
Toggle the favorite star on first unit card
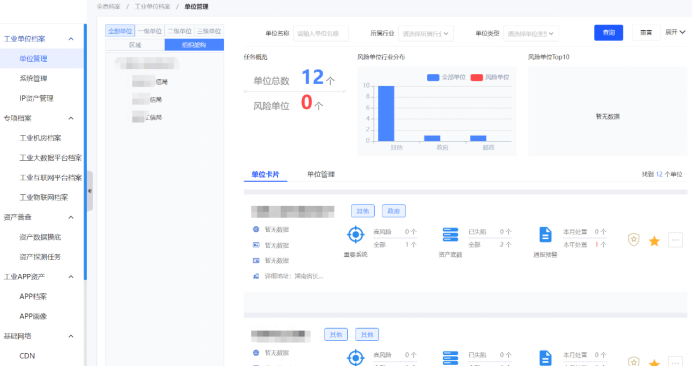pos(654,241)
